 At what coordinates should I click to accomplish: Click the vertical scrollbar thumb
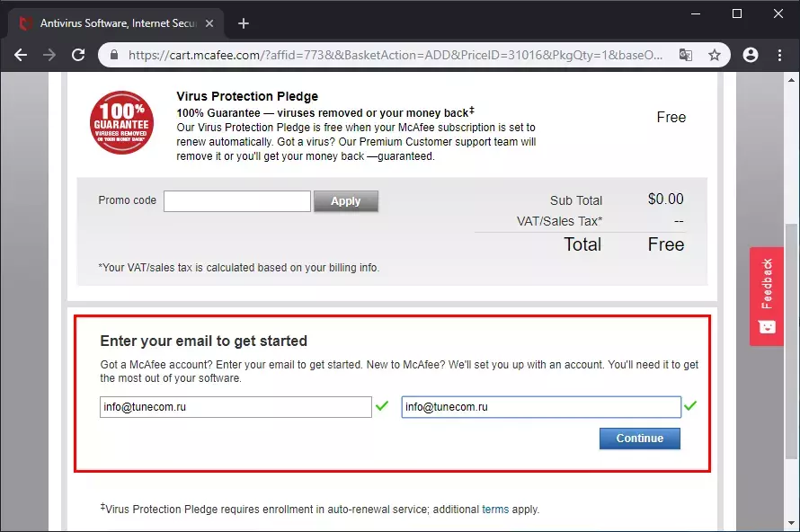[x=791, y=341]
